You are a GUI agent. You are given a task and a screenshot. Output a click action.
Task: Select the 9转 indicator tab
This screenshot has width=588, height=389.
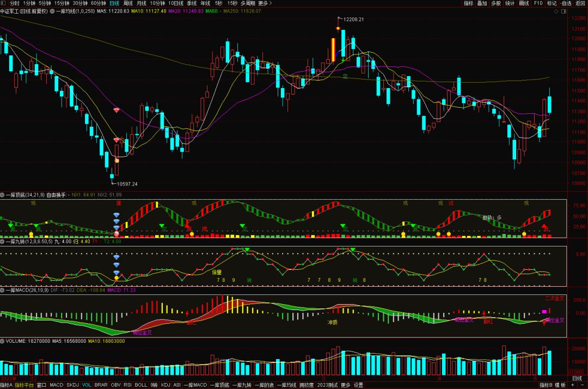(154, 385)
